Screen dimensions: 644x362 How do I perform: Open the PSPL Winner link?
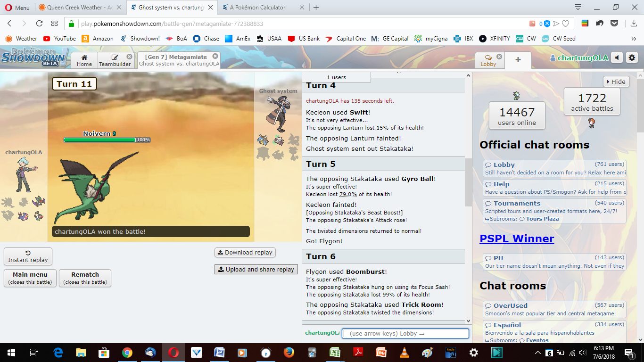517,239
